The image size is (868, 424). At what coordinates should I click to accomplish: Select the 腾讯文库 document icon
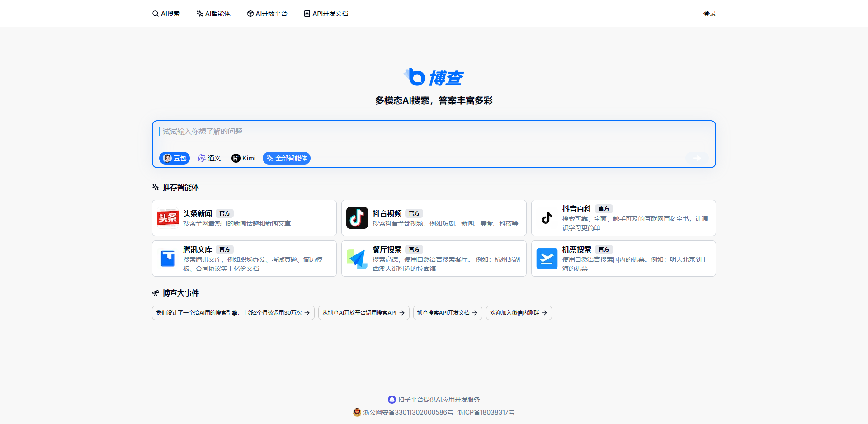[167, 258]
